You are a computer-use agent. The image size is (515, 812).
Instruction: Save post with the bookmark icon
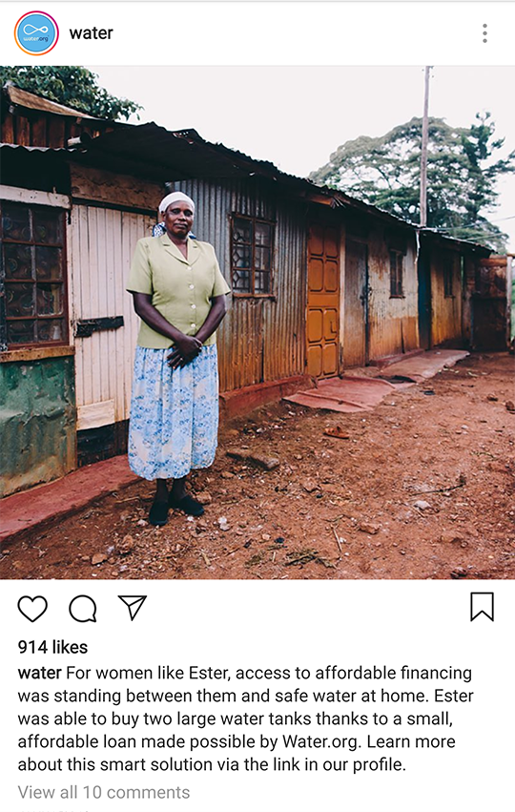tap(482, 607)
